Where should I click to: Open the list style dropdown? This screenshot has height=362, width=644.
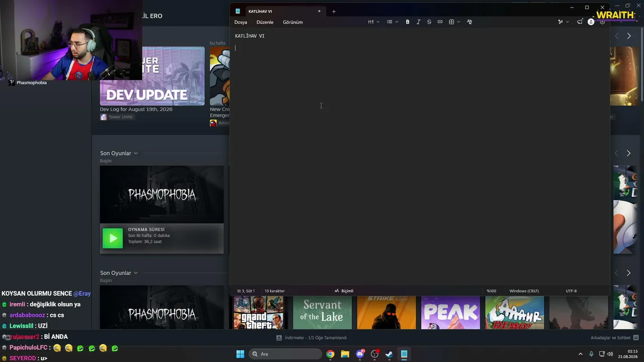pyautogui.click(x=392, y=22)
